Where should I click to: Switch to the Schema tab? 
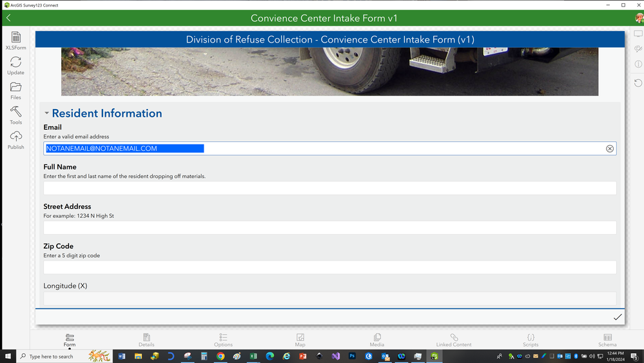(x=607, y=340)
